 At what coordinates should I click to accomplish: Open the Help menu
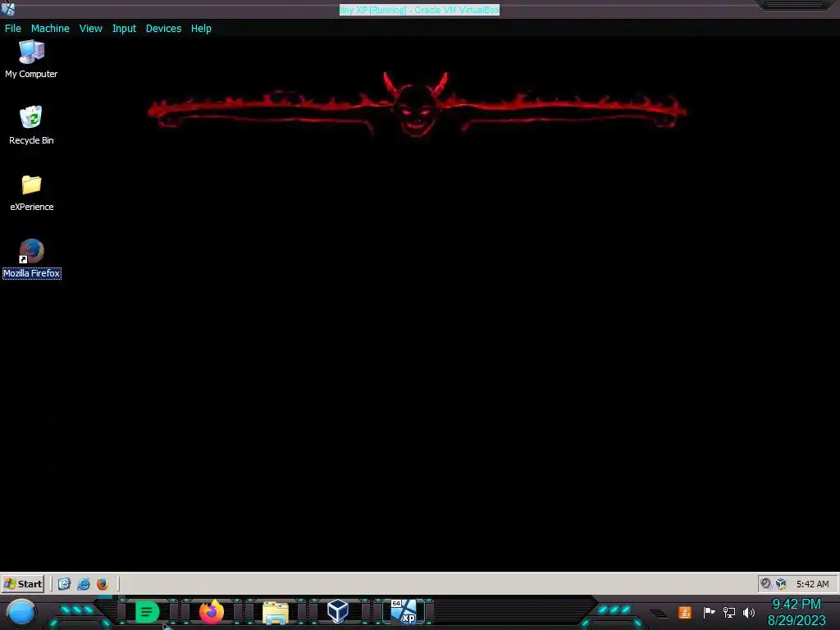(201, 29)
